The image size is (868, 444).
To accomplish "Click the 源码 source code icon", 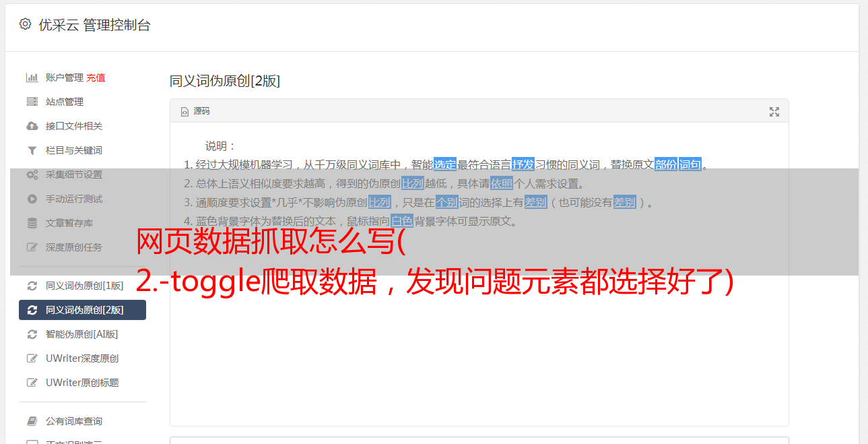I will click(185, 112).
